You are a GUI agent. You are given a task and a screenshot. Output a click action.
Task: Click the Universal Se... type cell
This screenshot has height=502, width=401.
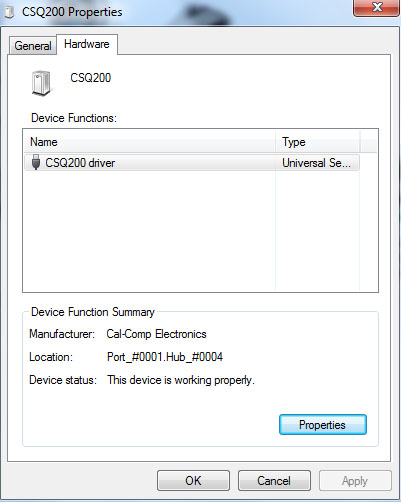(317, 163)
